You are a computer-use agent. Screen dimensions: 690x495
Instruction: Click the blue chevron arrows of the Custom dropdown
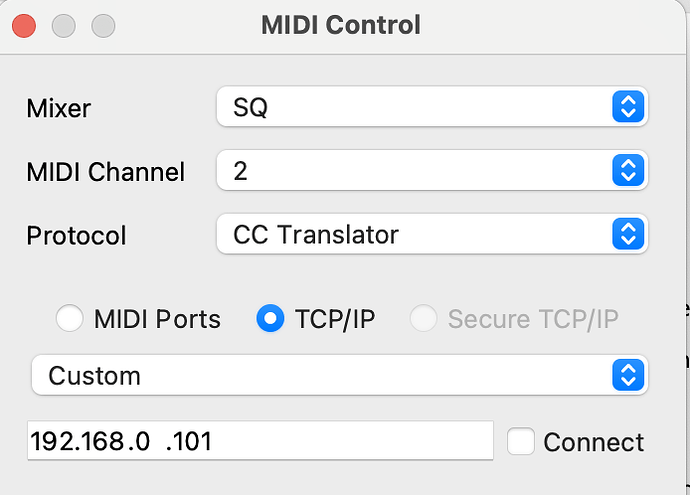(627, 376)
